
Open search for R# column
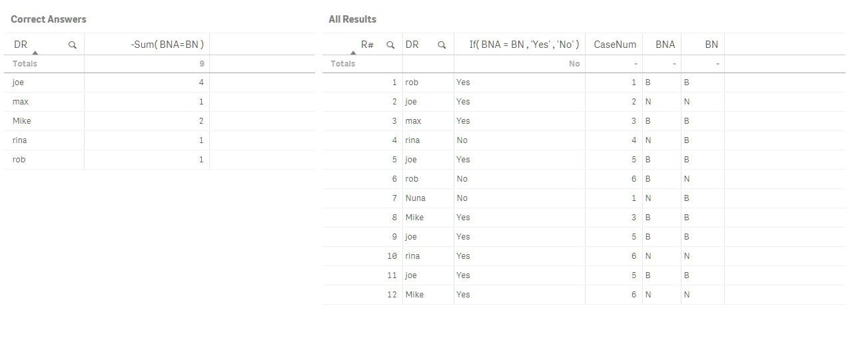391,45
